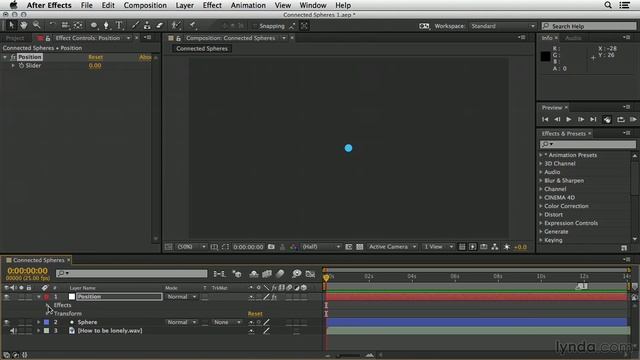The image size is (640, 360).
Task: Click the Play button in Preview
Action: (x=569, y=119)
